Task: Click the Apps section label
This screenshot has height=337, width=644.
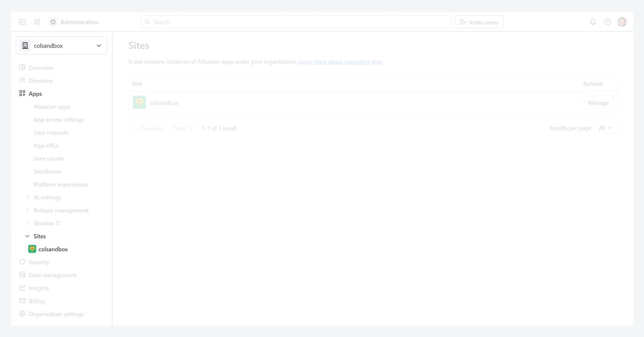Action: coord(35,94)
